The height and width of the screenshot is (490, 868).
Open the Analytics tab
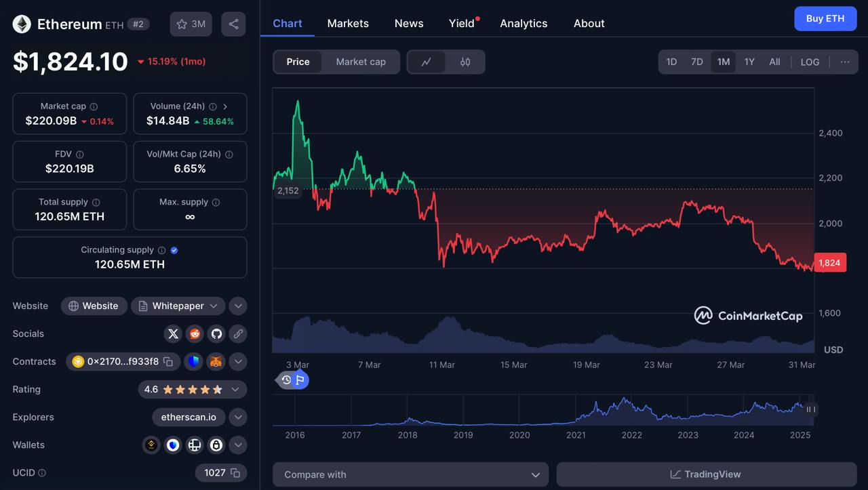coord(524,23)
